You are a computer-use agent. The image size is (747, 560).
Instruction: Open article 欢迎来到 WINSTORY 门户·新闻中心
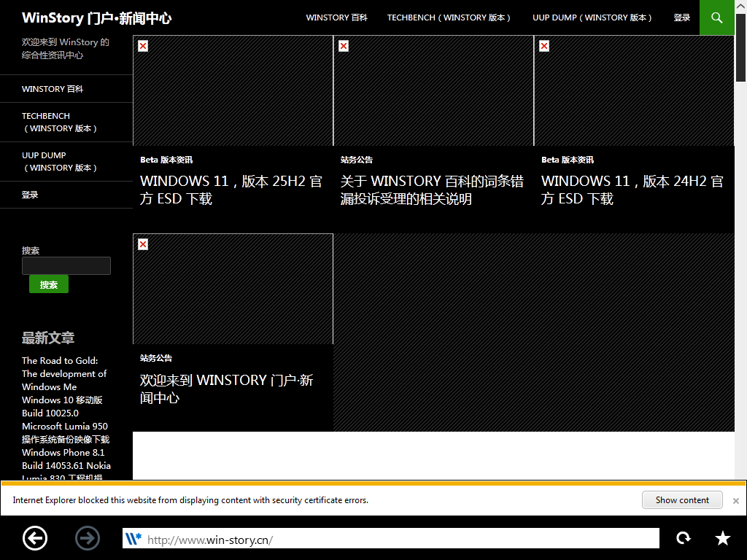226,389
